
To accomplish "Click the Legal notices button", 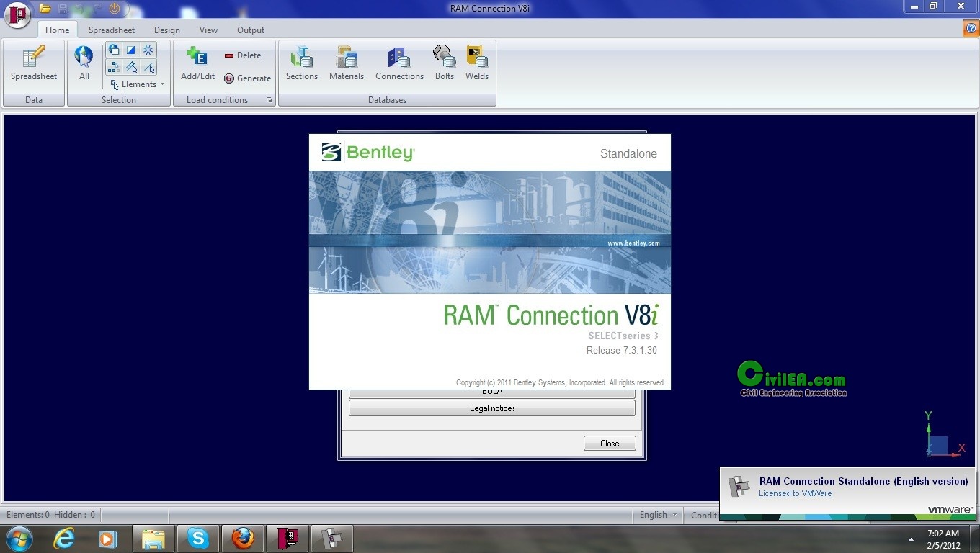I will click(492, 408).
